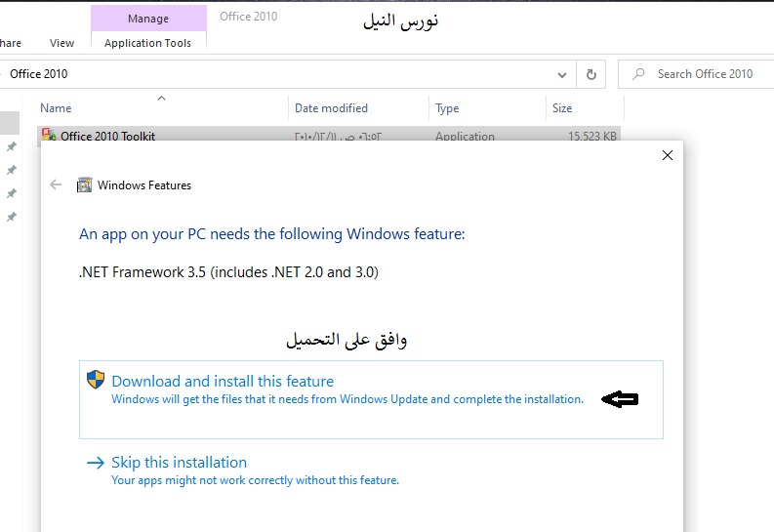This screenshot has width=774, height=532.
Task: Close the Windows Features dialog
Action: 668,155
